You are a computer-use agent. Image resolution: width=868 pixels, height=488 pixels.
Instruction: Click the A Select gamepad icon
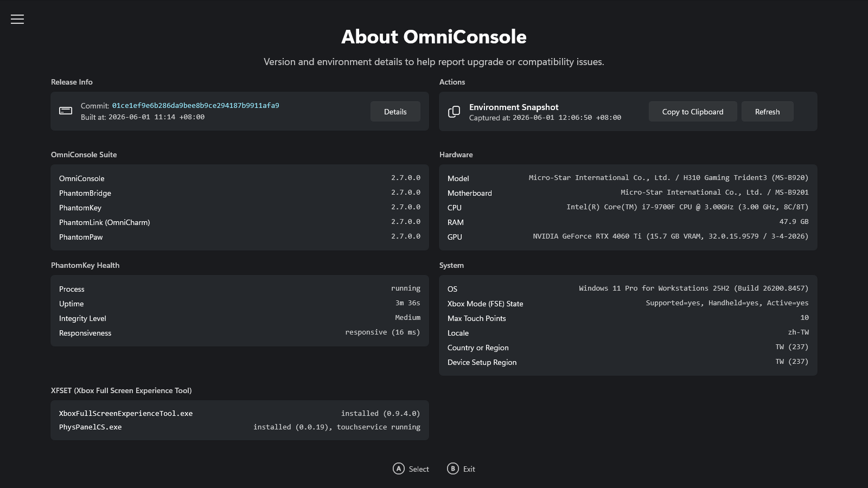click(x=399, y=468)
